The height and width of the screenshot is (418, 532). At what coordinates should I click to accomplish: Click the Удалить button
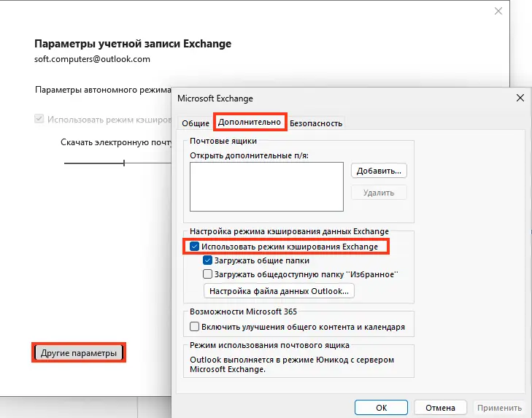tap(379, 193)
